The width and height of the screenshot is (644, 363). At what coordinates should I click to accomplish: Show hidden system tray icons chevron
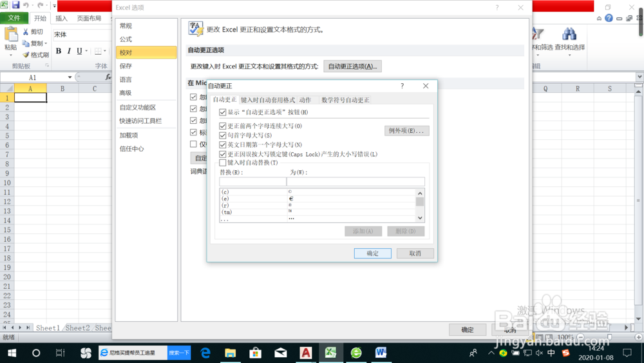click(491, 353)
